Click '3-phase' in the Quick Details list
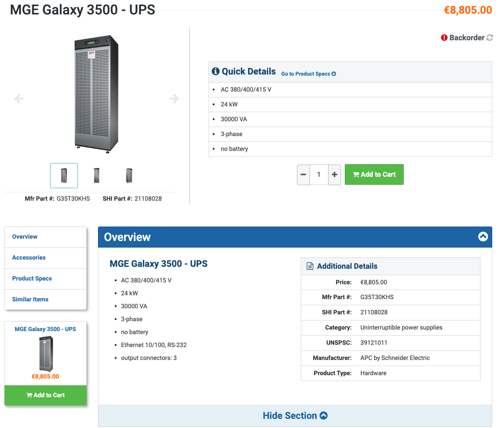 232,134
